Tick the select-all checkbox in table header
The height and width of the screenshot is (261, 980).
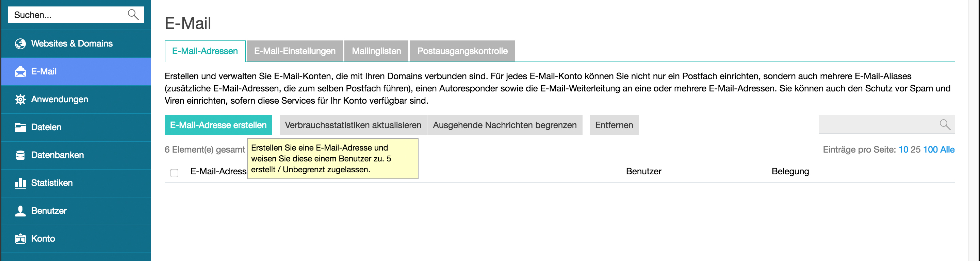pyautogui.click(x=174, y=173)
